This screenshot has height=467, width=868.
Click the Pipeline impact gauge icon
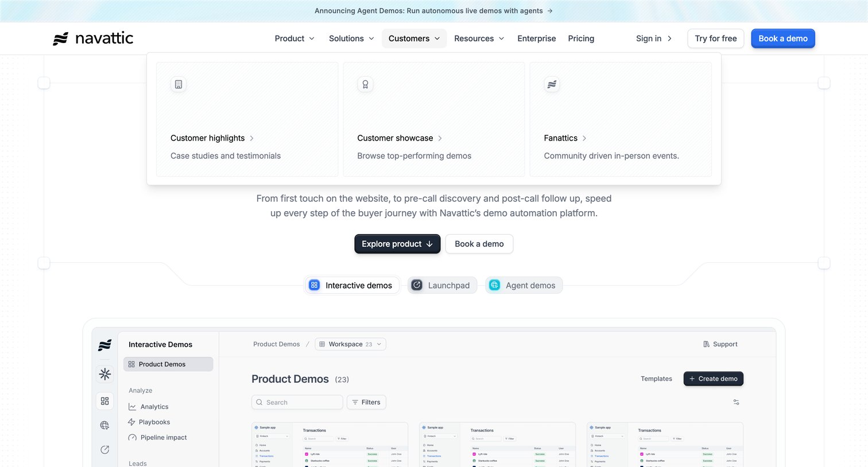pyautogui.click(x=132, y=438)
